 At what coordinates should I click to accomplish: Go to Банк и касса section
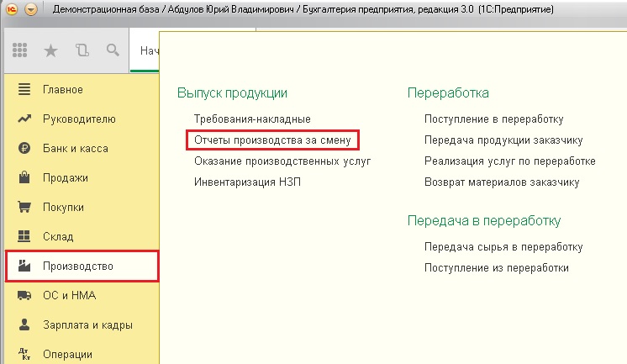click(75, 148)
